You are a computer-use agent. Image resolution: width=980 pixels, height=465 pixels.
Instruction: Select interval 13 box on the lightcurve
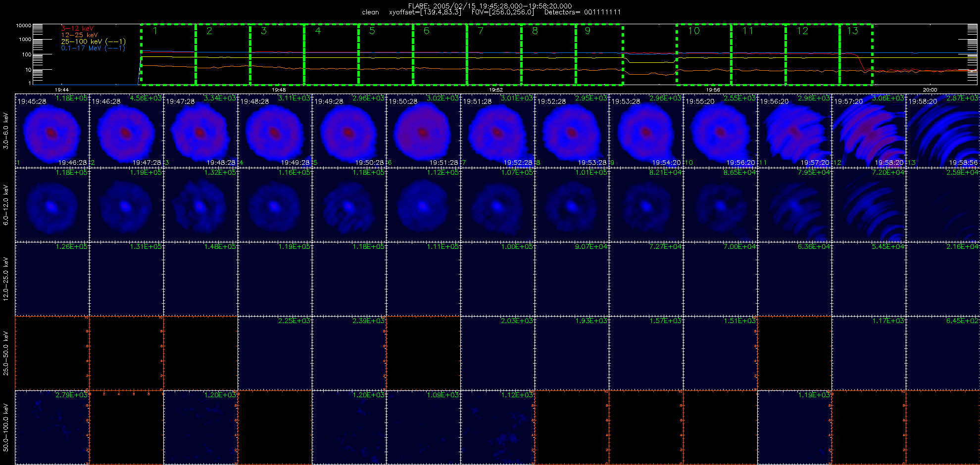(x=856, y=54)
